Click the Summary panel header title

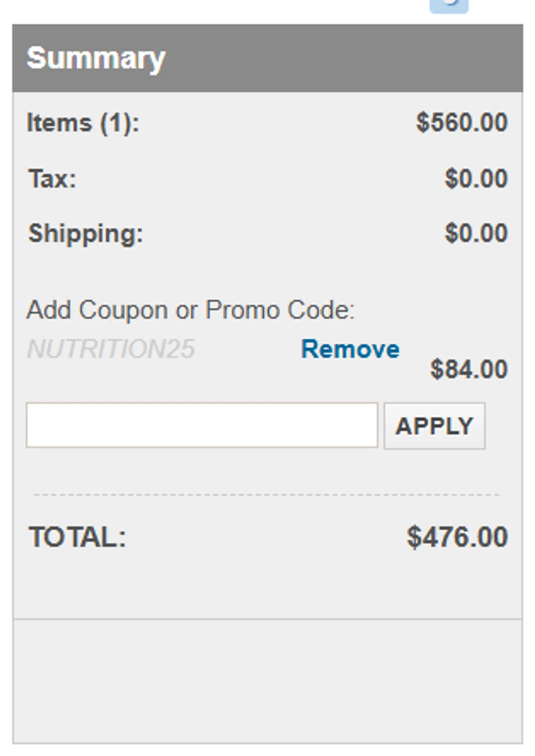pyautogui.click(x=96, y=58)
